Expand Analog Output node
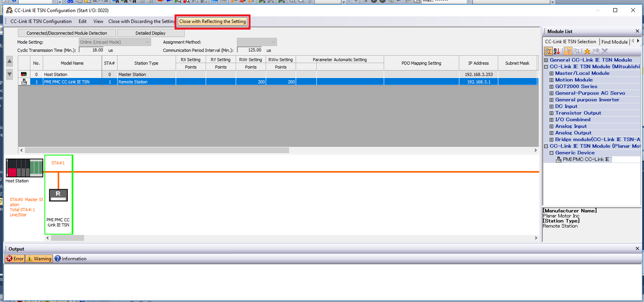The height and width of the screenshot is (302, 644). click(551, 133)
